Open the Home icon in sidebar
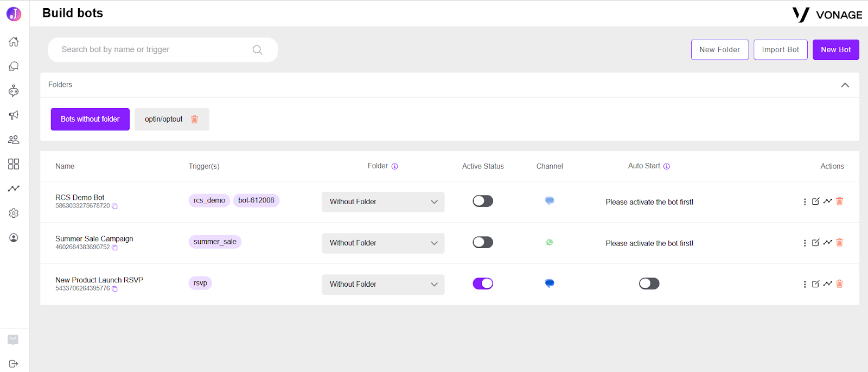Viewport: 868px width, 372px height. tap(14, 42)
